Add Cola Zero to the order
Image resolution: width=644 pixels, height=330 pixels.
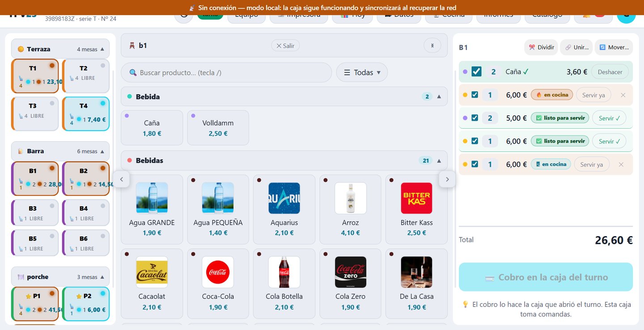coord(351,283)
